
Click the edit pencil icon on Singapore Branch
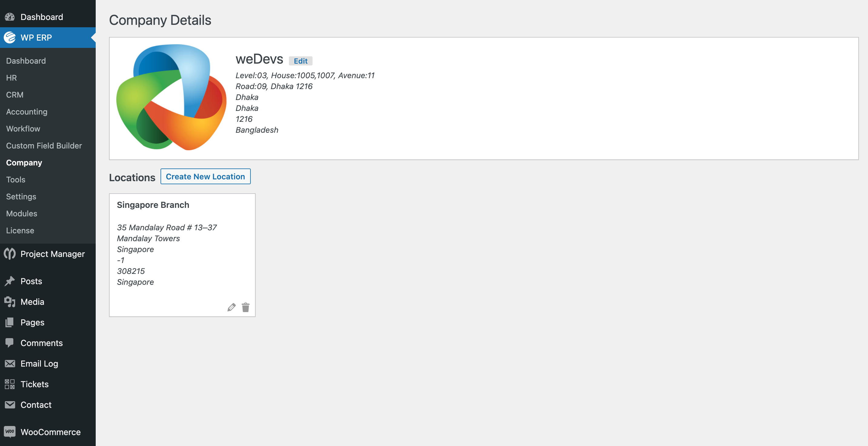pyautogui.click(x=232, y=307)
